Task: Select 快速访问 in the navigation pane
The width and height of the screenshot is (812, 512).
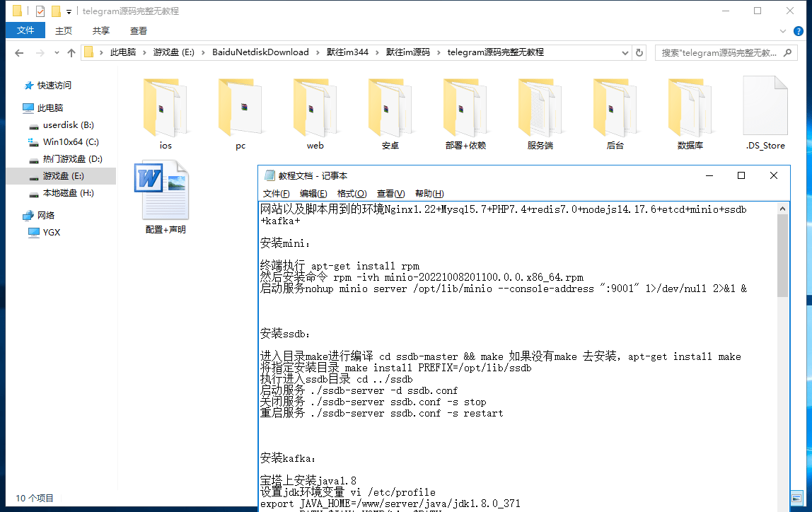Action: 54,86
